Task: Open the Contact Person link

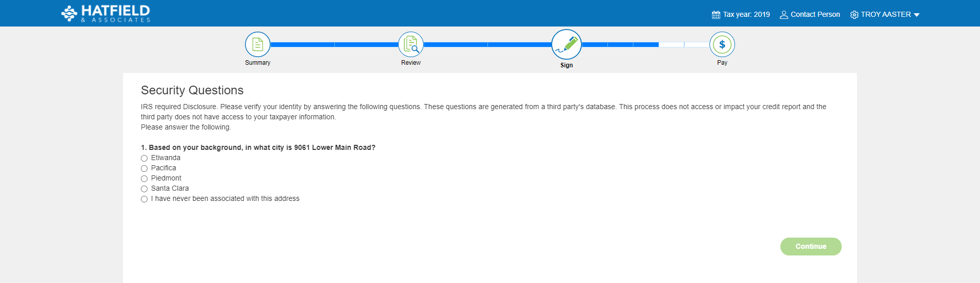Action: coord(815,14)
